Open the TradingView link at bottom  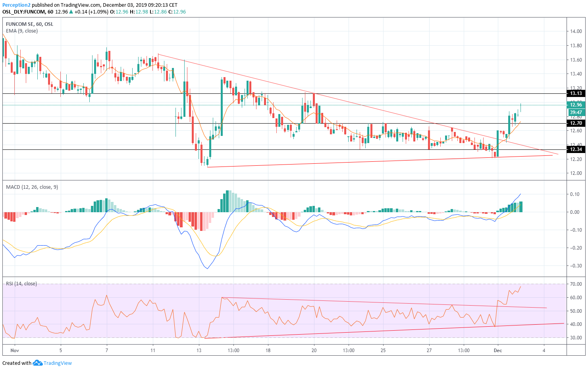click(x=58, y=363)
